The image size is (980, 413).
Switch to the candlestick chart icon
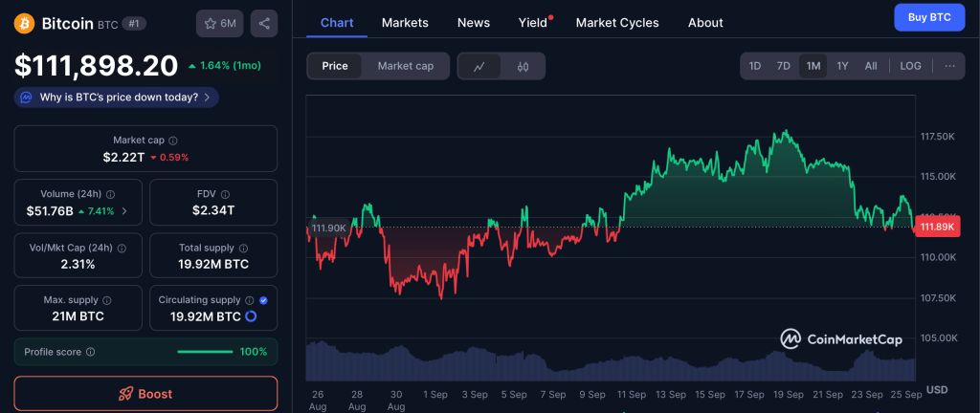(x=523, y=66)
